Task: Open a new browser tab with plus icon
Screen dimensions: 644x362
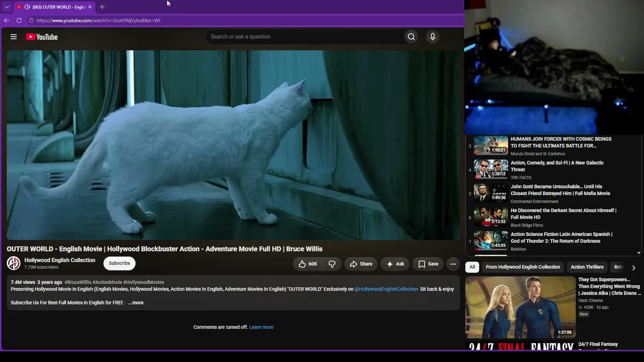Action: 102,7
